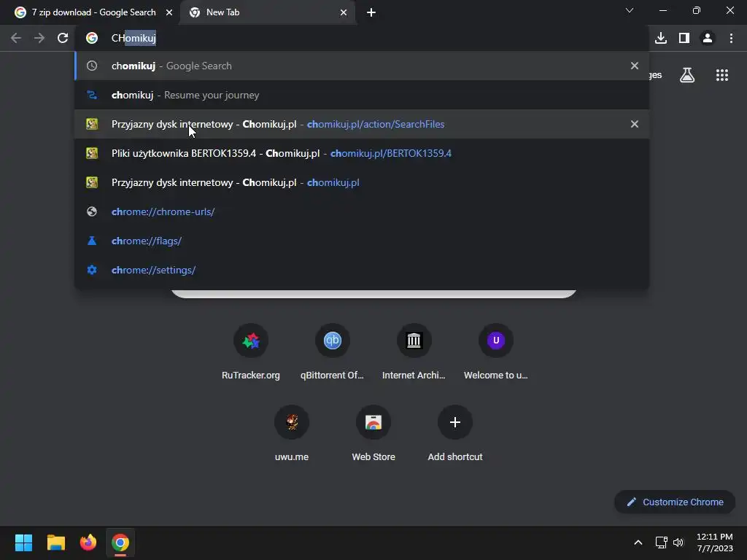Click the Google icon in address bar
Viewport: 747px width, 560px height.
coord(92,38)
